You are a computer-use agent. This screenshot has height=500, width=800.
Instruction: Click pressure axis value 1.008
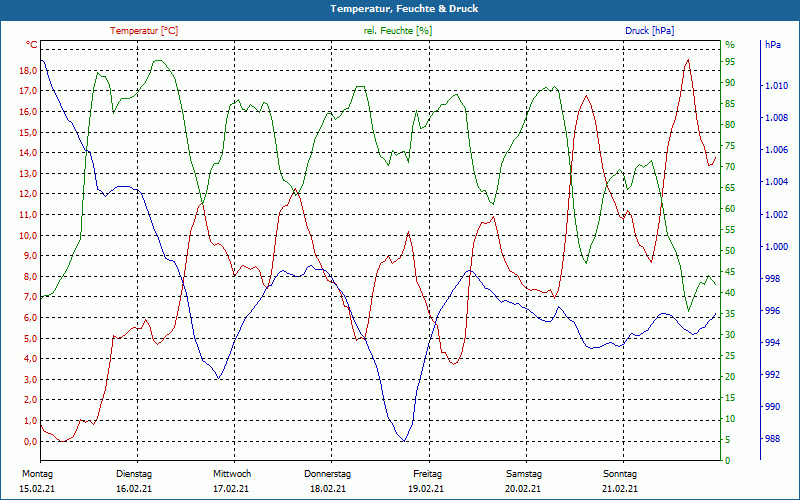click(x=776, y=118)
